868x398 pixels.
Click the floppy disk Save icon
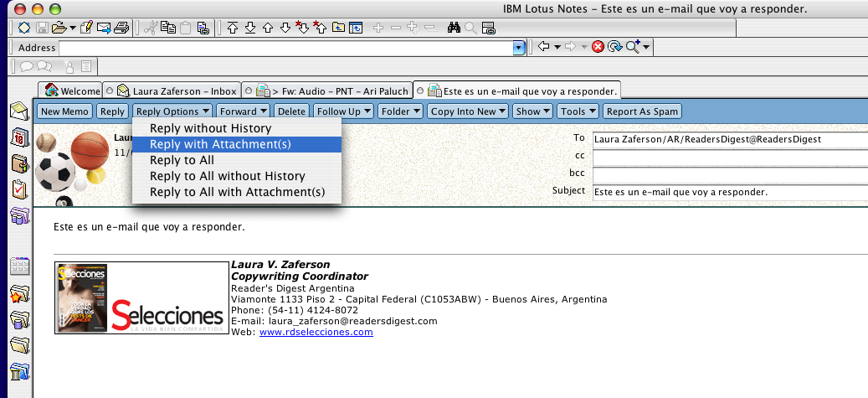42,28
